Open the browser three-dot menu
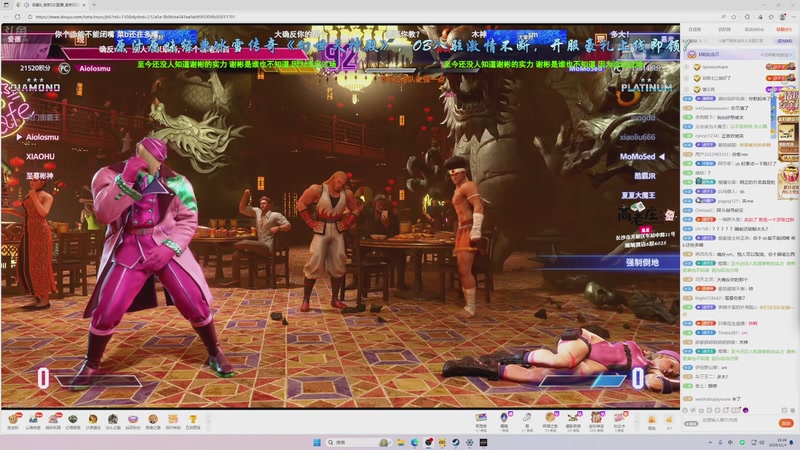 792,17
